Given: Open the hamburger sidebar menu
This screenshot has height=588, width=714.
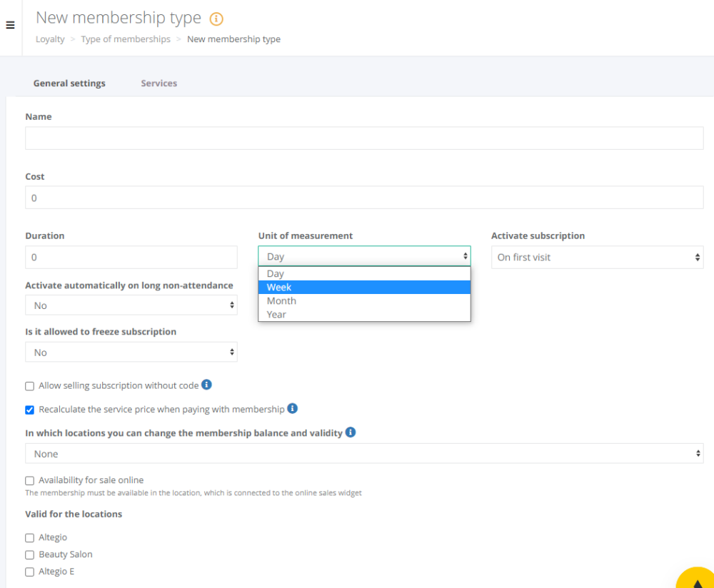Looking at the screenshot, I should (10, 25).
